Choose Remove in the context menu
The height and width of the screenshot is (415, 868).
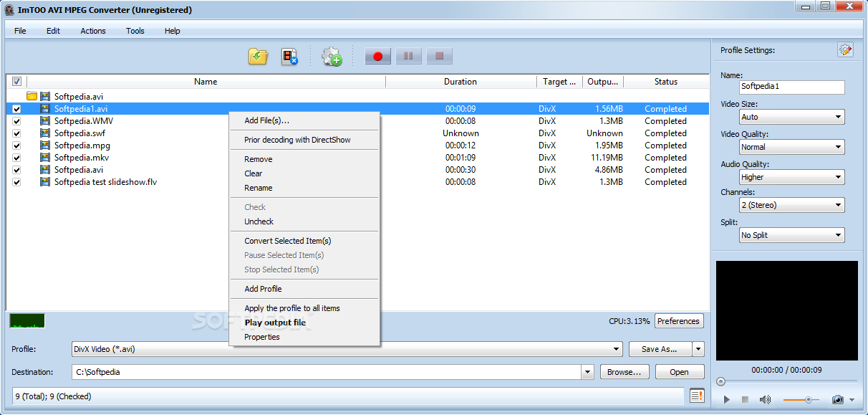tap(304, 159)
